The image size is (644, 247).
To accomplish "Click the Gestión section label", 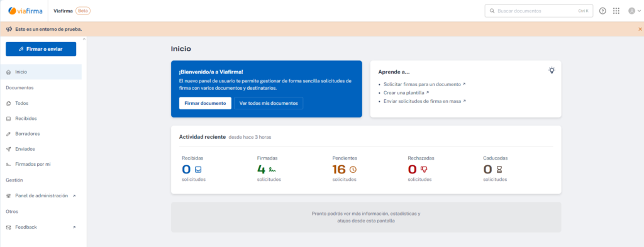I will point(14,180).
